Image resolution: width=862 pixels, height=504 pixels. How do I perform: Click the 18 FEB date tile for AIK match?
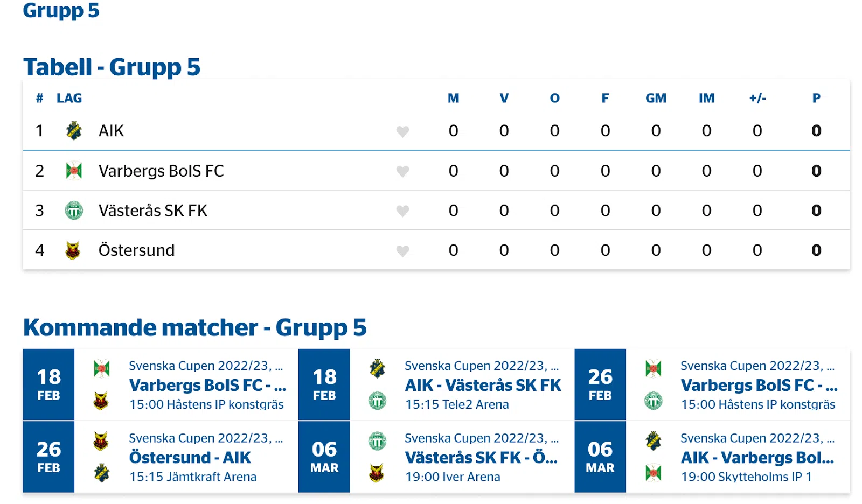[324, 384]
